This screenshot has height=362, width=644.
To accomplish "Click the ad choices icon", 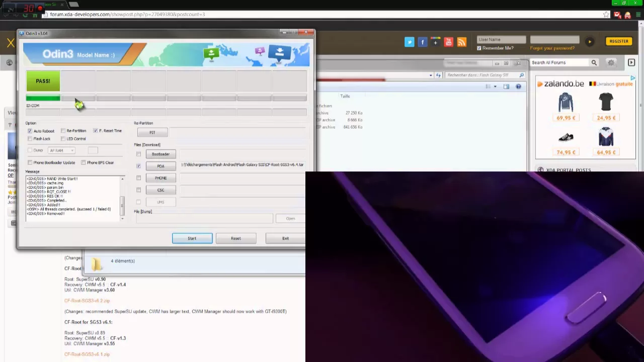I will click(x=633, y=78).
